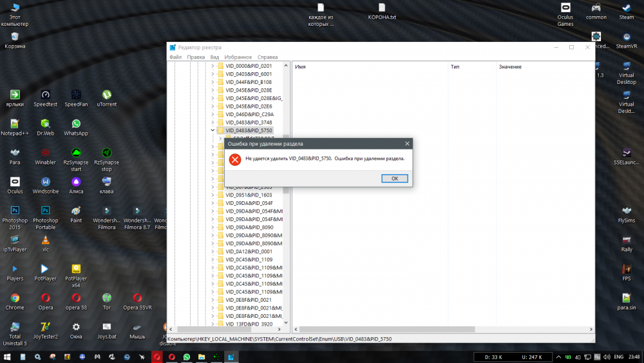This screenshot has height=363, width=644.
Task: Select the Корзина recycle bin icon
Action: (15, 41)
